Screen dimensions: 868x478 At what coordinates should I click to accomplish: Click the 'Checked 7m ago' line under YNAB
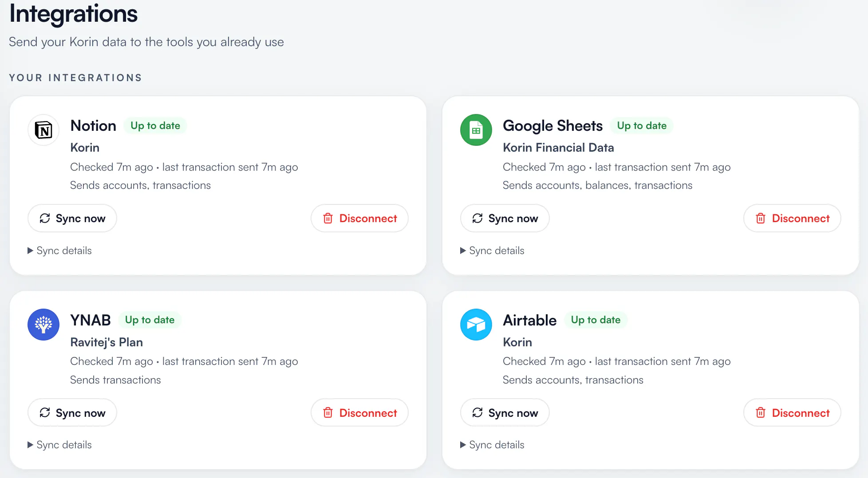[184, 361]
